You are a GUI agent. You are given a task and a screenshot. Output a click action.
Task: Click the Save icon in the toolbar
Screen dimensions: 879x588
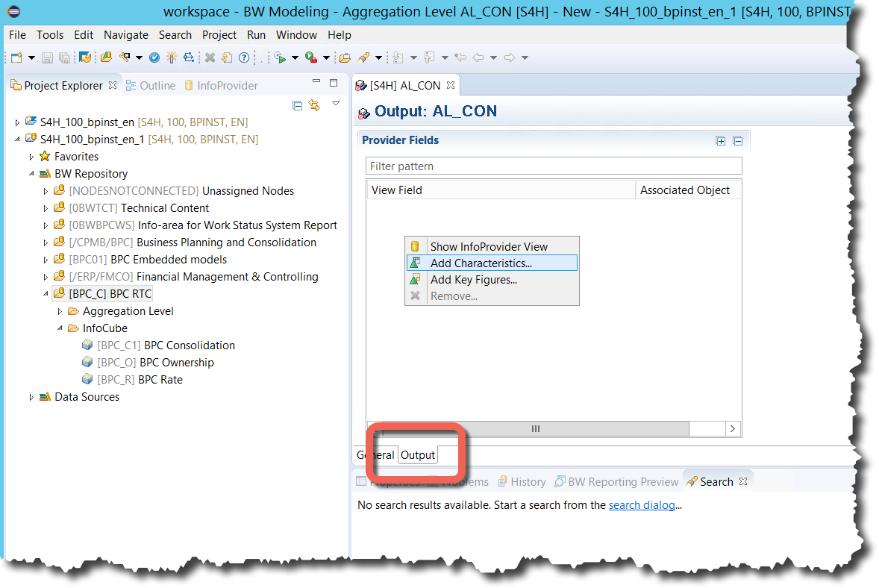click(x=47, y=57)
